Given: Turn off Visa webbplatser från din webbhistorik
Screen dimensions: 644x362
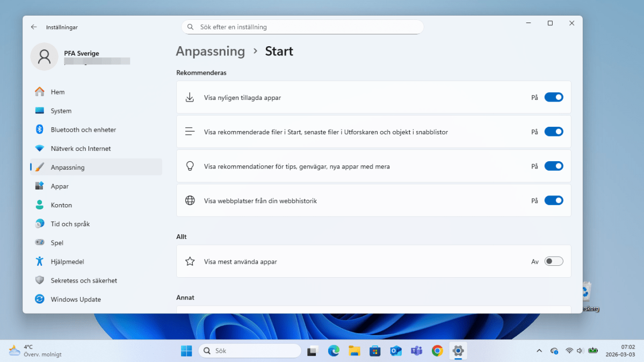Looking at the screenshot, I should point(554,200).
